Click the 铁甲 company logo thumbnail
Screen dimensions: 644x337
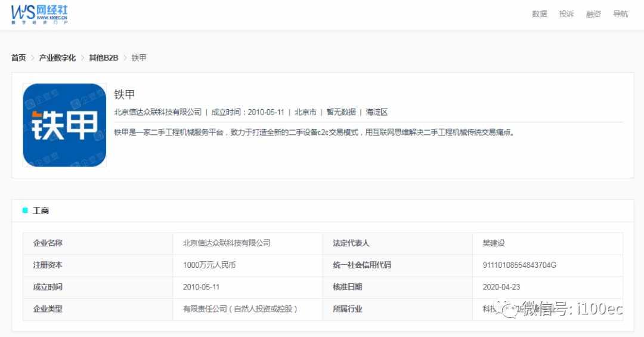click(64, 125)
